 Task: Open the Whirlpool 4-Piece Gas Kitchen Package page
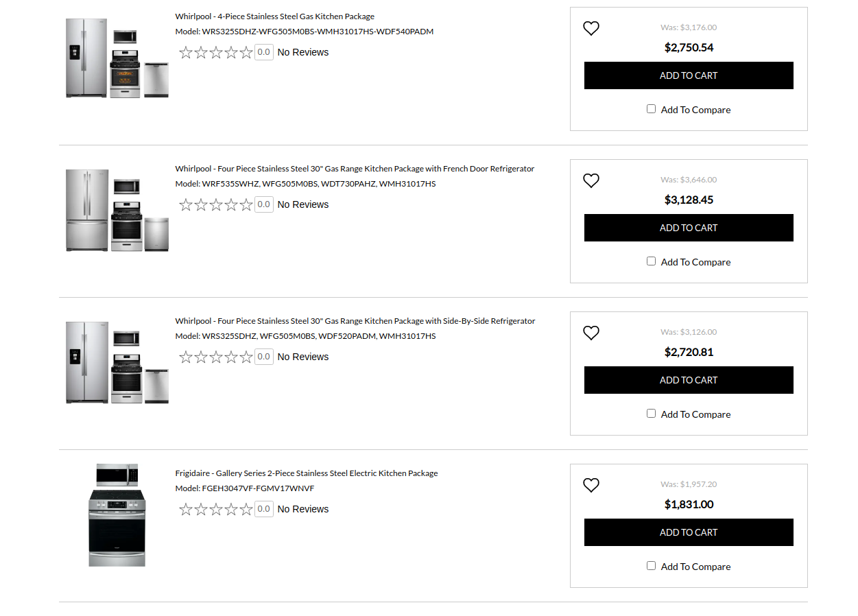click(x=274, y=16)
